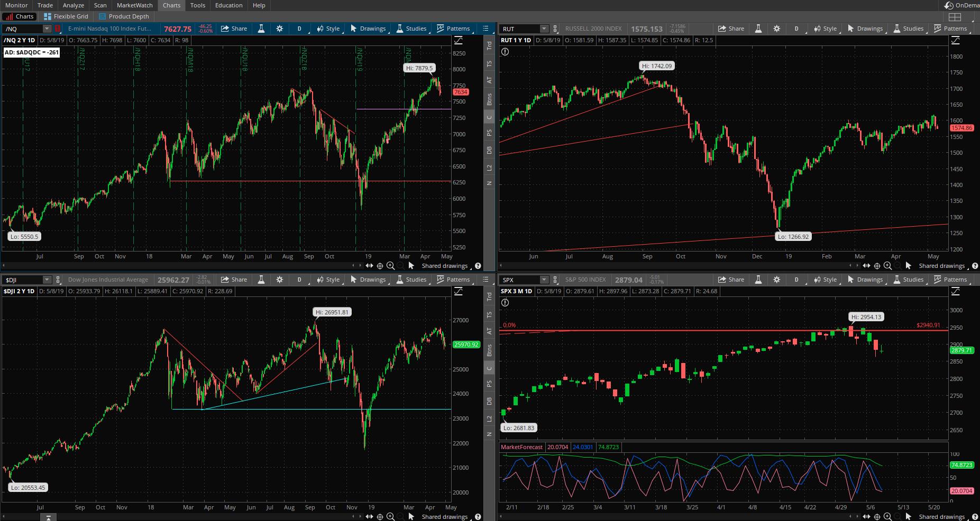Click Share button in RUT chart toolbar
Screen dimensions: 980x521
point(731,29)
